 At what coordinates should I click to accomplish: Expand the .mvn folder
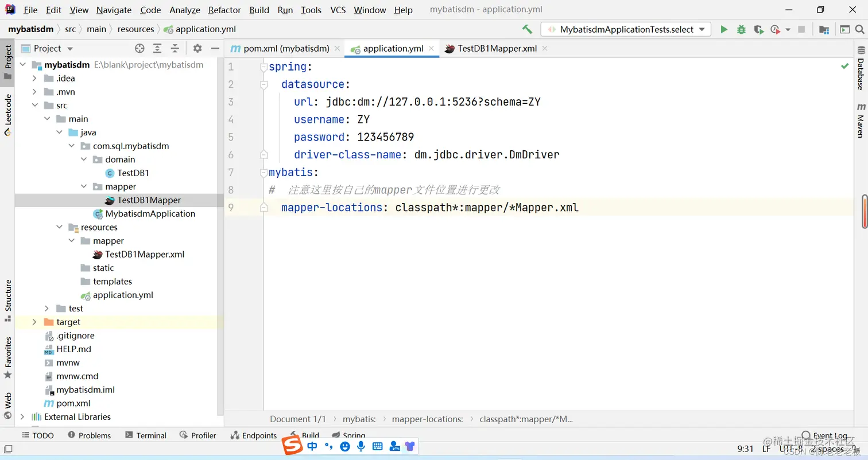pyautogui.click(x=35, y=92)
